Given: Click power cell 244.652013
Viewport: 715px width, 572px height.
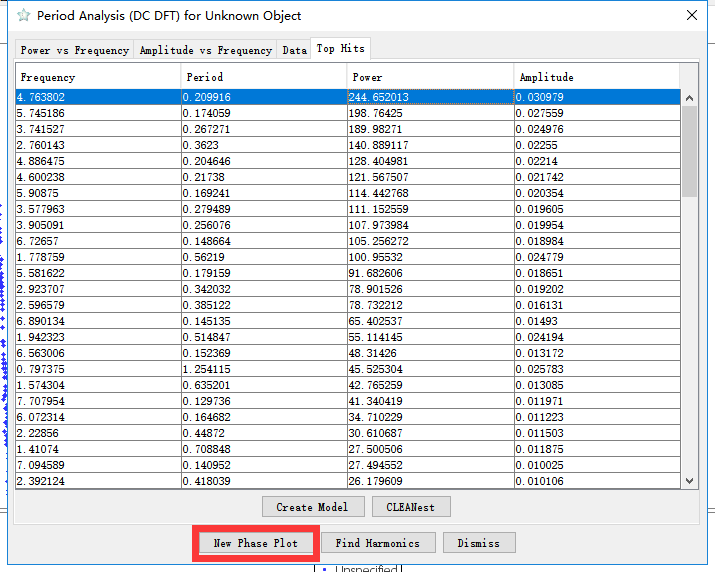Looking at the screenshot, I should point(431,97).
